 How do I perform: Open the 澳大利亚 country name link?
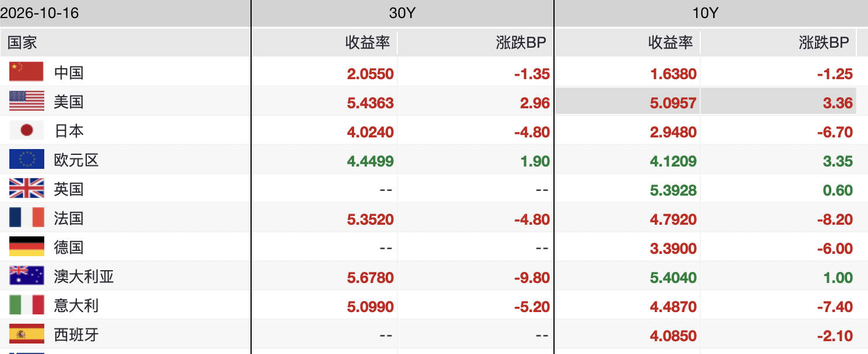tap(84, 277)
